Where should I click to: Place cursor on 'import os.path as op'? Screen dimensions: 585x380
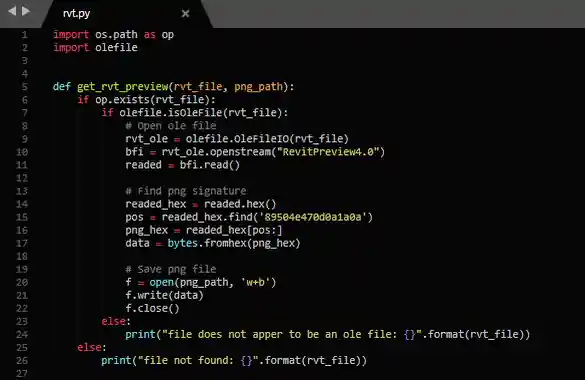[113, 35]
